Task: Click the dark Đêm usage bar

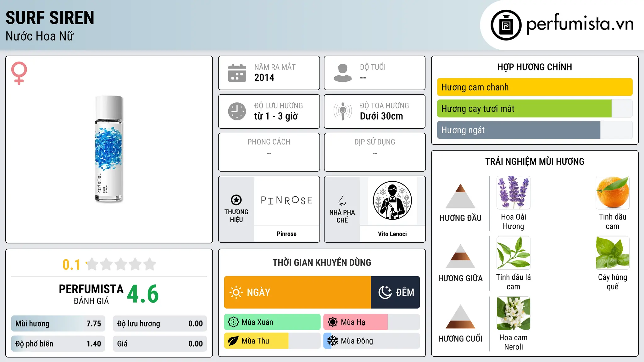Action: pyautogui.click(x=395, y=292)
